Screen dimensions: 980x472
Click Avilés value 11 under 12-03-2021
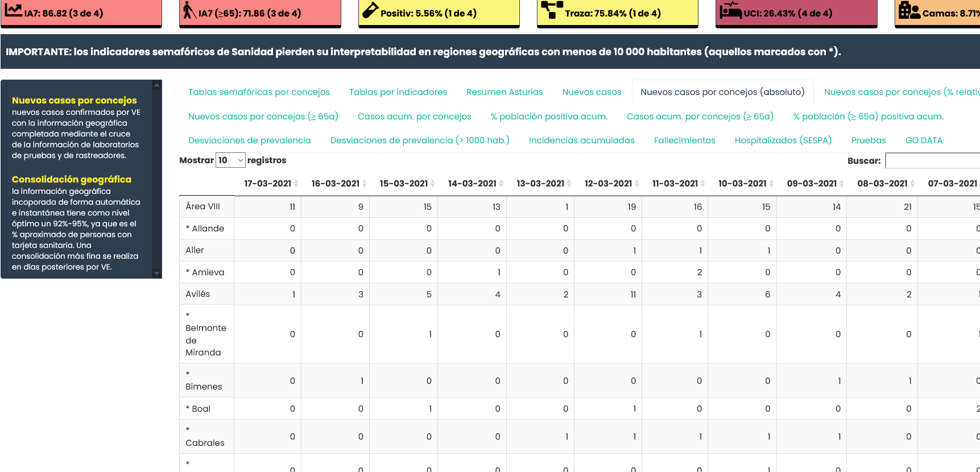[633, 295]
